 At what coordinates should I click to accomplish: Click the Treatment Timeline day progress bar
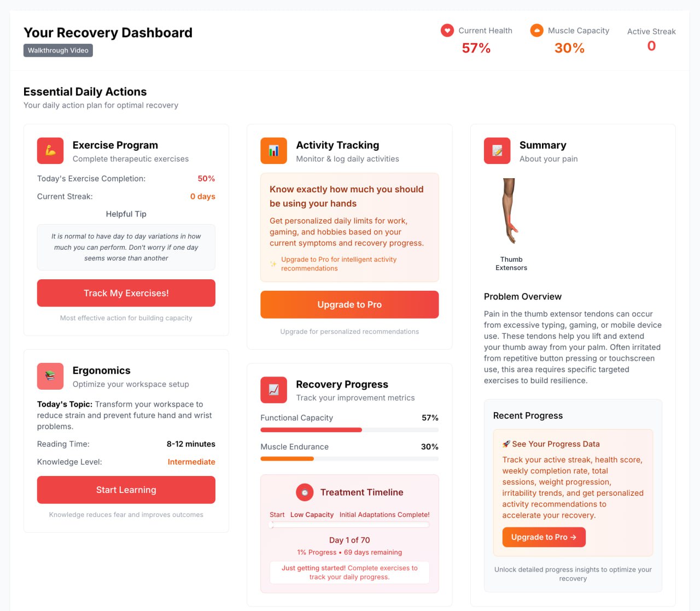pyautogui.click(x=349, y=525)
